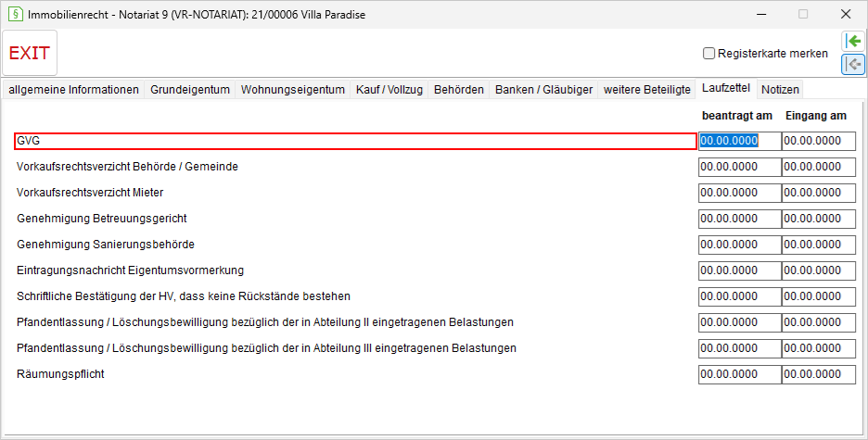The width and height of the screenshot is (868, 440).
Task: Click the Eingang am column header
Action: click(816, 116)
